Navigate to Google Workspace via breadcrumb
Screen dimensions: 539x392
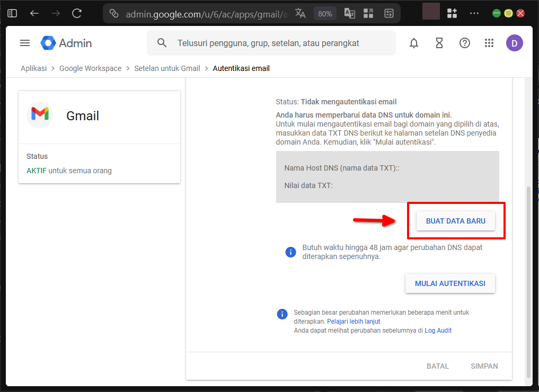pyautogui.click(x=90, y=68)
